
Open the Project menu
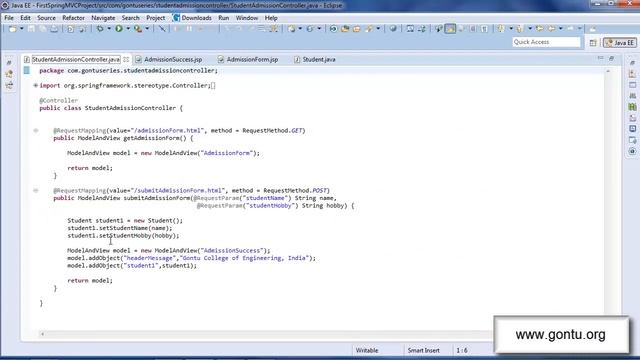point(156,18)
